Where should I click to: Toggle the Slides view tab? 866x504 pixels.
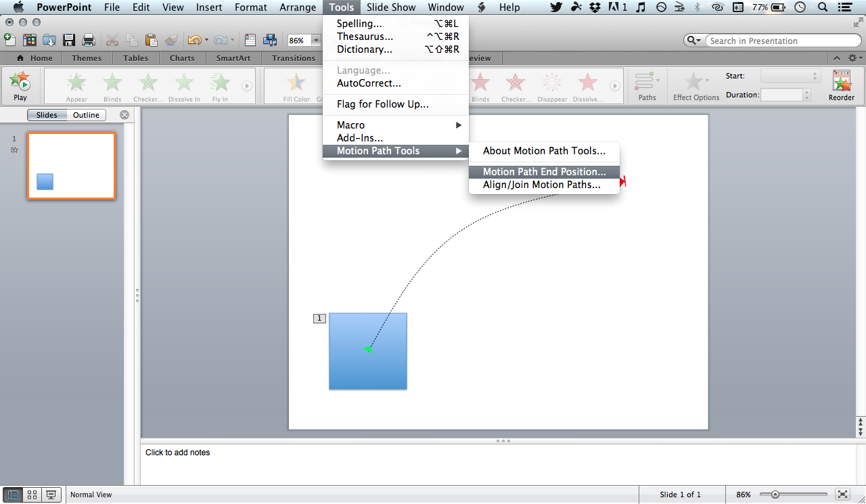(47, 114)
